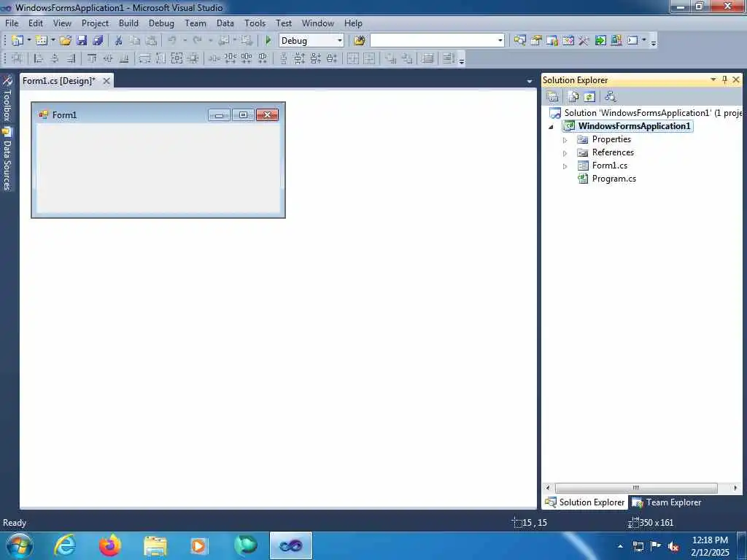Open the Debug menu
The height and width of the screenshot is (560, 747).
click(161, 23)
